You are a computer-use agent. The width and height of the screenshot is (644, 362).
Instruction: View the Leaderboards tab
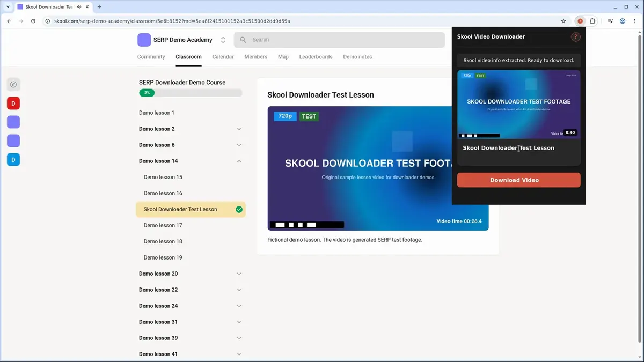(316, 57)
